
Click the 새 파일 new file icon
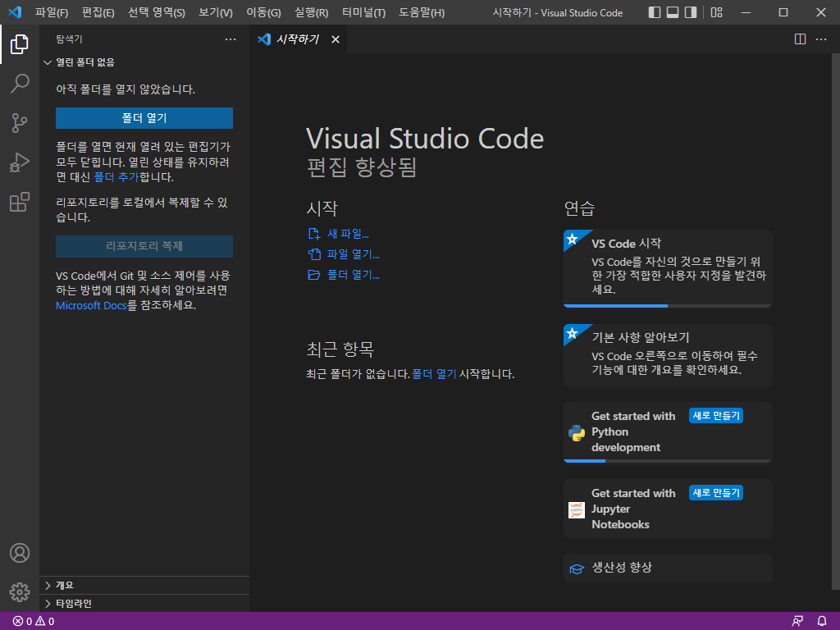[314, 234]
